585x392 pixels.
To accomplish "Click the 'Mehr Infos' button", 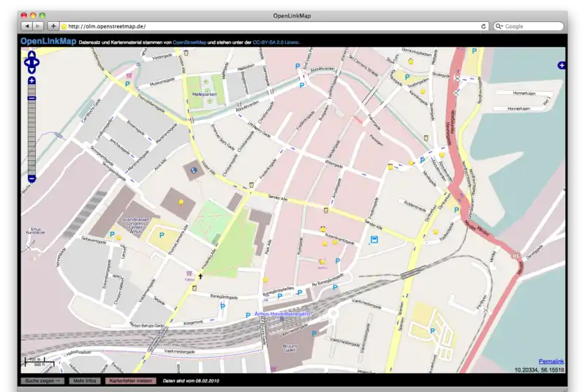I will pos(86,381).
